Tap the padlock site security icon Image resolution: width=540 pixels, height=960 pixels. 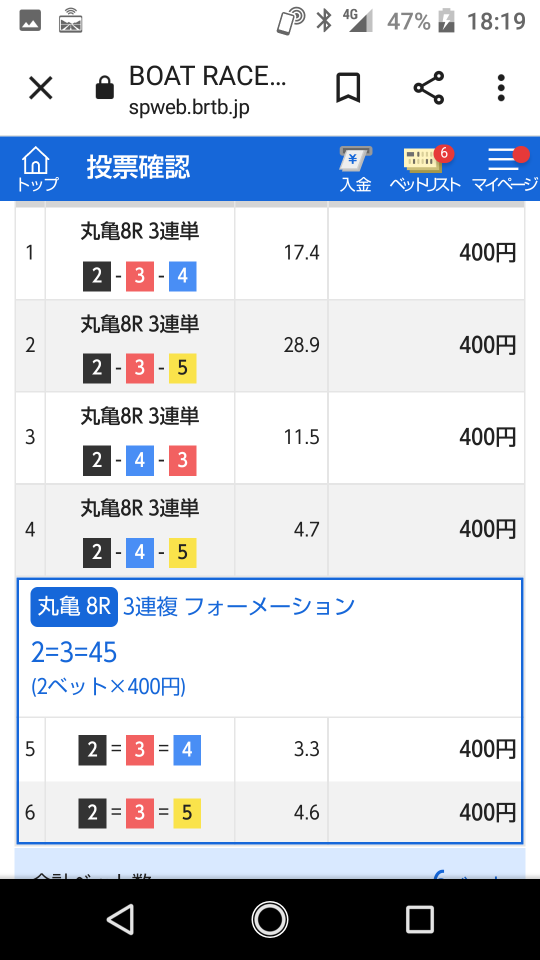(105, 88)
